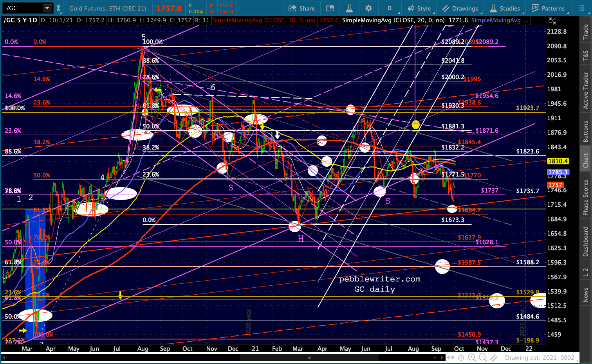Click the $1484.6 price level label
Viewport: 592px width, 364px height.
pos(527,317)
